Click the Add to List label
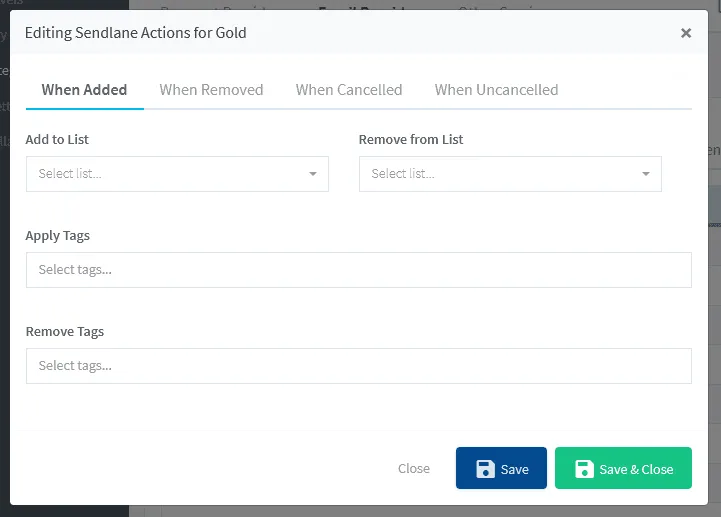This screenshot has height=517, width=721. tap(57, 140)
